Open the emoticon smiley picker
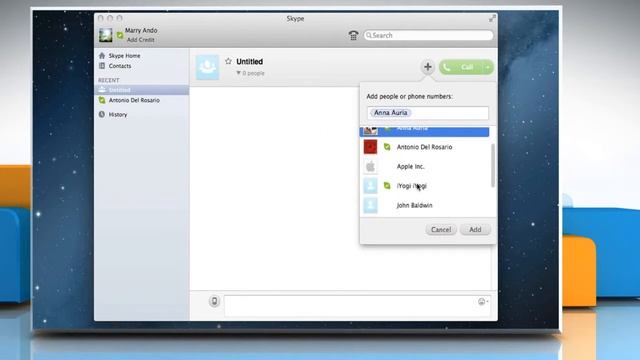This screenshot has height=360, width=640. 483,302
